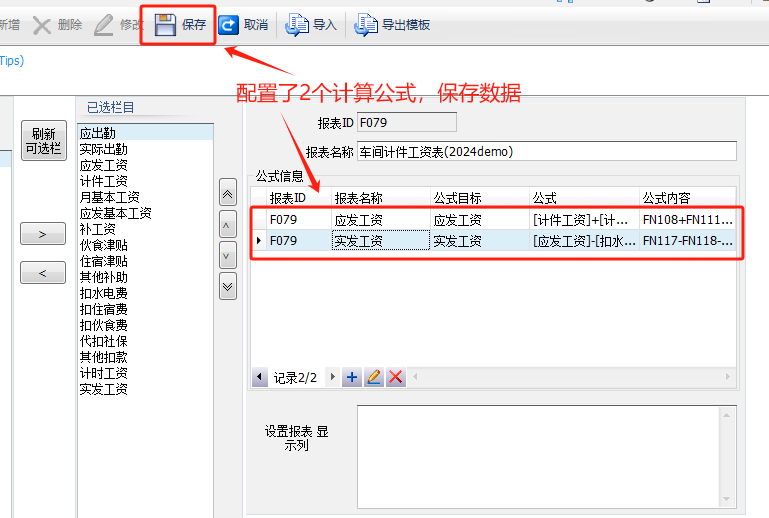Click formula grid horizontal scrollbar right arrow
769x518 pixels.
(x=727, y=377)
